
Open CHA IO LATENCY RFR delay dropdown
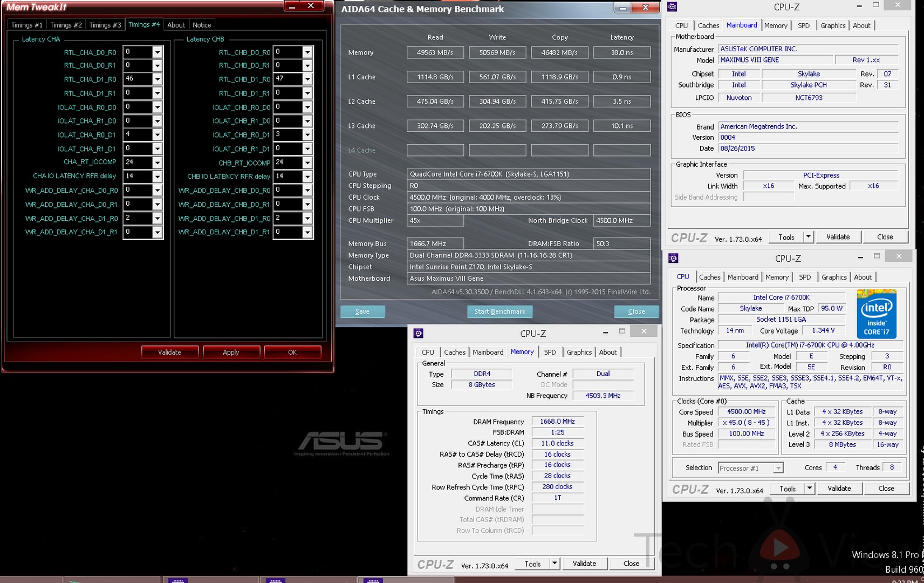157,177
